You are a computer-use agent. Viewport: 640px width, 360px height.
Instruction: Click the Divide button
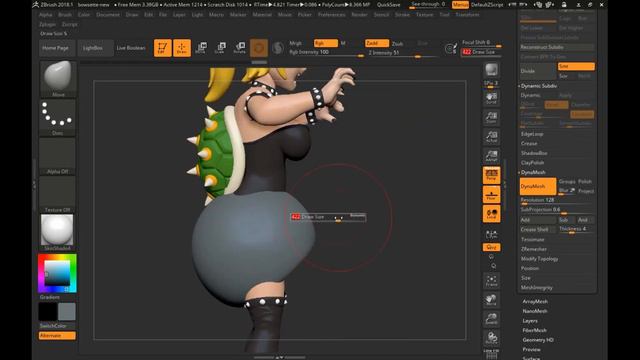coord(538,71)
